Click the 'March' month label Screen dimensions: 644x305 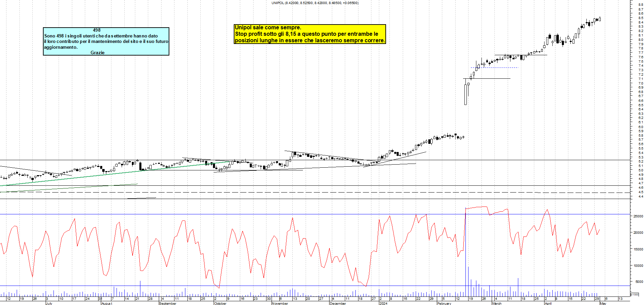497,303
